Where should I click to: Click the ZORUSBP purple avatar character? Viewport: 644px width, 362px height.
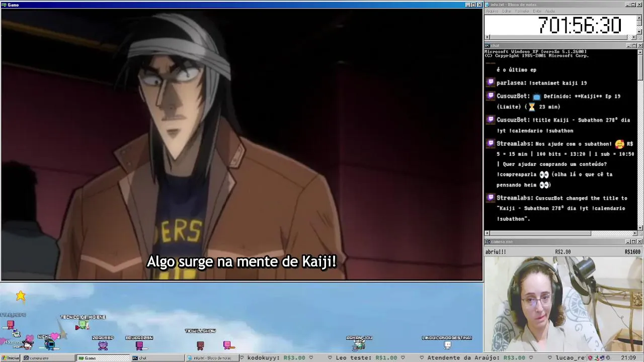103,345
